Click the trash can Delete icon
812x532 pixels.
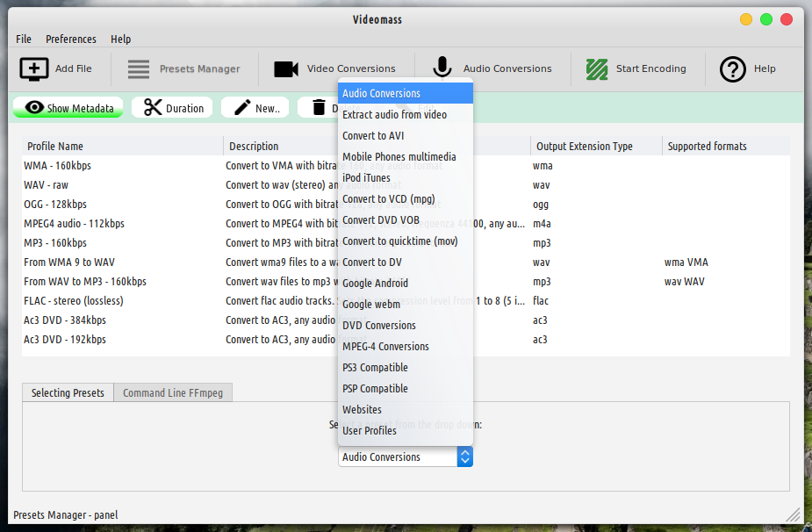coord(319,107)
